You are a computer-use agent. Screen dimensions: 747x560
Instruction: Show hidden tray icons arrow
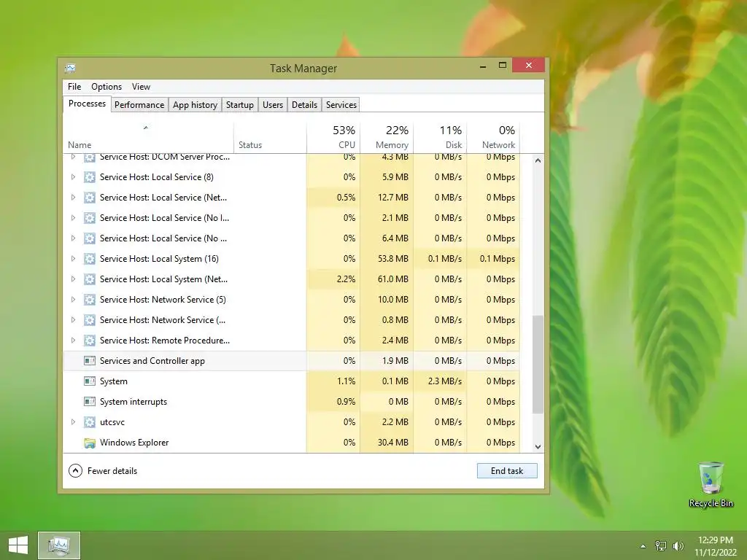(x=643, y=546)
